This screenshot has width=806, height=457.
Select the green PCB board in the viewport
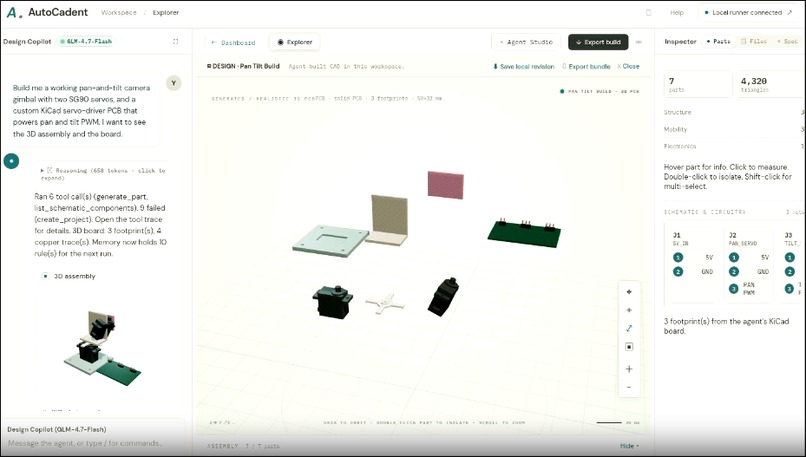click(524, 234)
